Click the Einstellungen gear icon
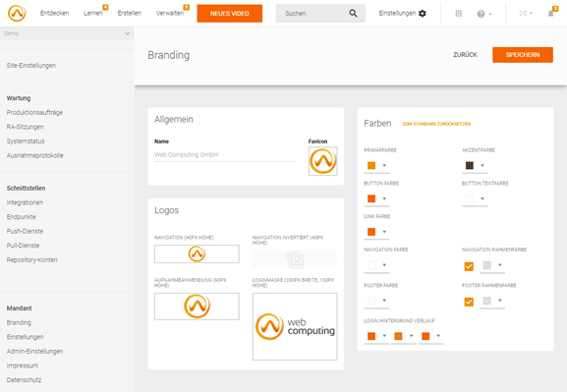 [x=422, y=14]
